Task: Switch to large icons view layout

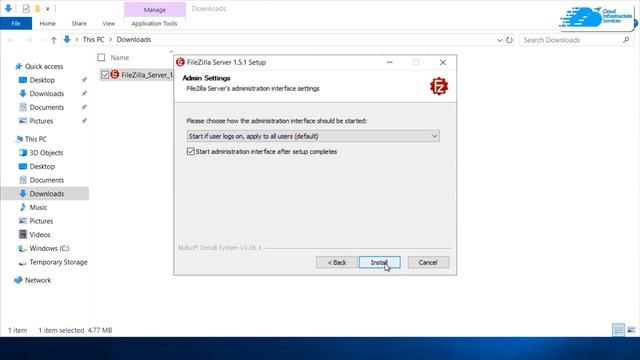Action: pyautogui.click(x=631, y=330)
